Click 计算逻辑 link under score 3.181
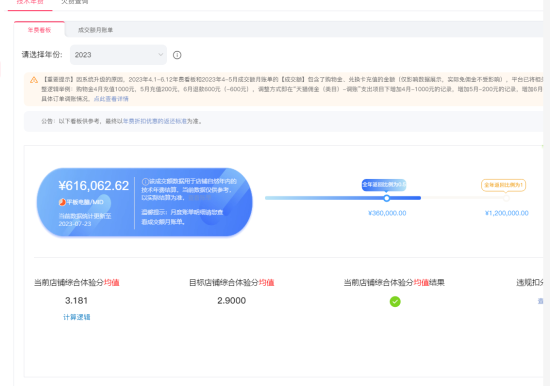This screenshot has width=550, height=386. 76,317
